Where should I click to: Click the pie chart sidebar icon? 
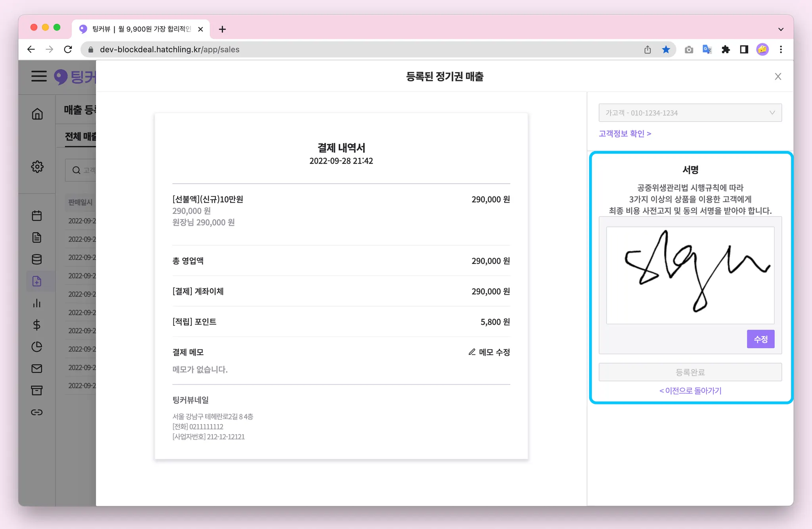tap(37, 347)
